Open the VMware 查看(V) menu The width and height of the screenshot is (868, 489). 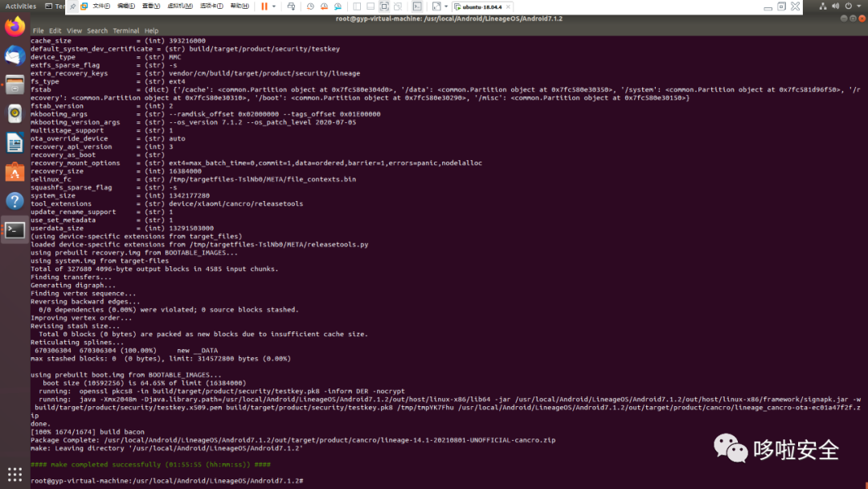(x=150, y=6)
